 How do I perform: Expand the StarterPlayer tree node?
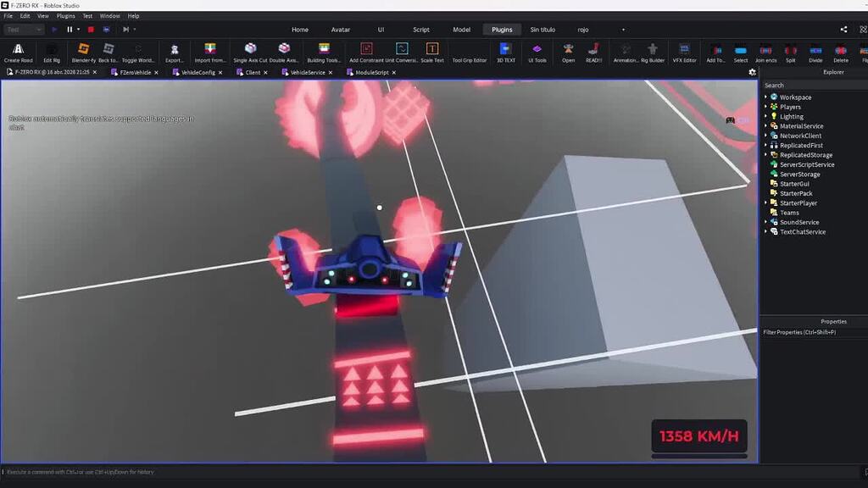(x=766, y=203)
